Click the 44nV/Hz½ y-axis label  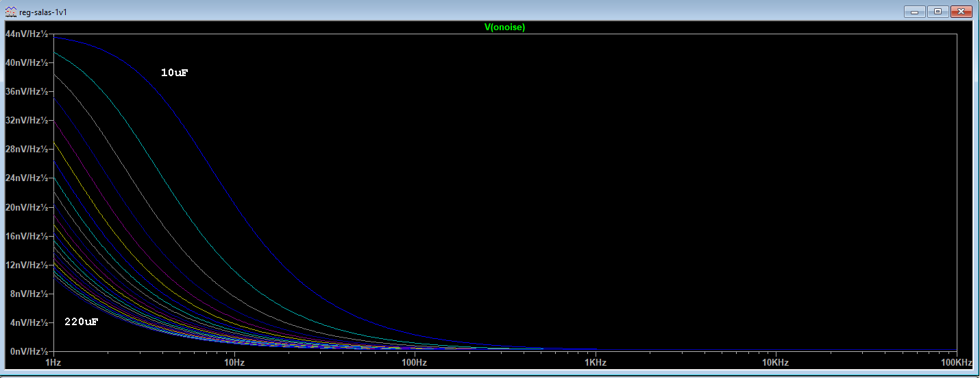pyautogui.click(x=27, y=34)
